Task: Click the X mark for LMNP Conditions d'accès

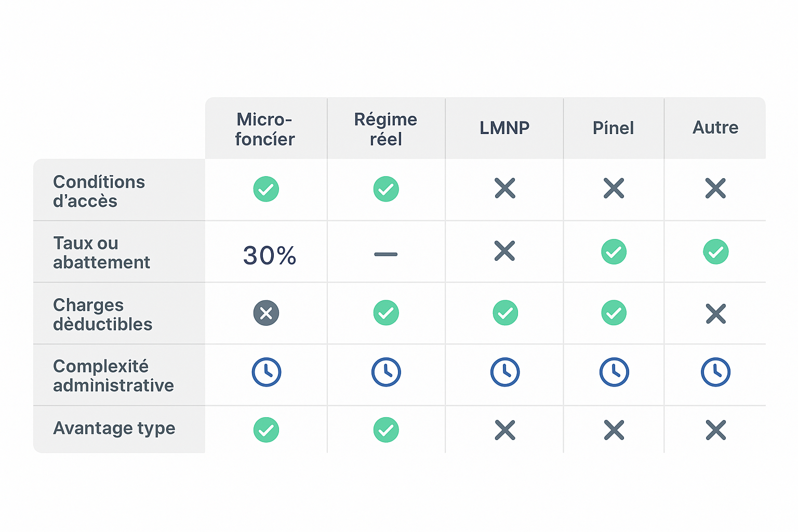Action: (x=505, y=189)
